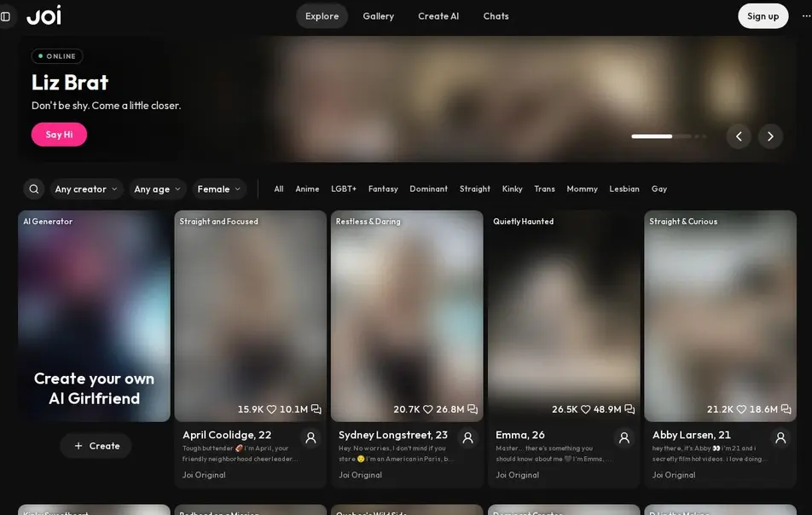This screenshot has width=812, height=515.
Task: Open the three-dot more options menu
Action: (806, 16)
